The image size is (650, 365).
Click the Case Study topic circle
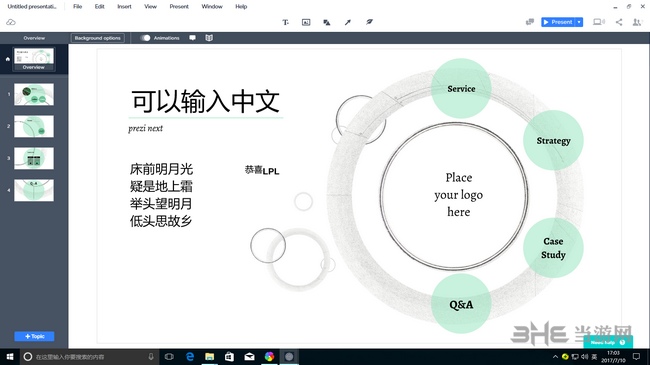pos(553,248)
